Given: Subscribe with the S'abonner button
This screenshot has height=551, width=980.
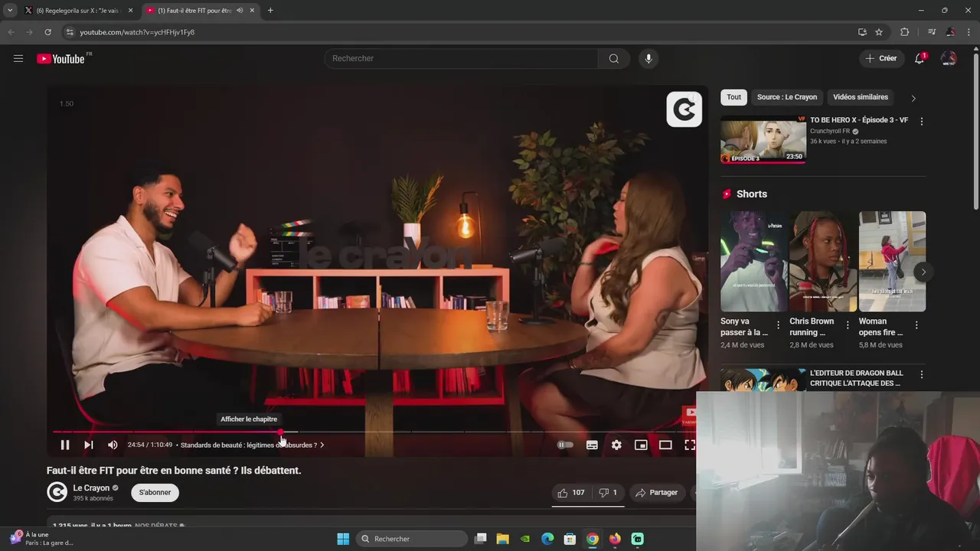Looking at the screenshot, I should [155, 492].
